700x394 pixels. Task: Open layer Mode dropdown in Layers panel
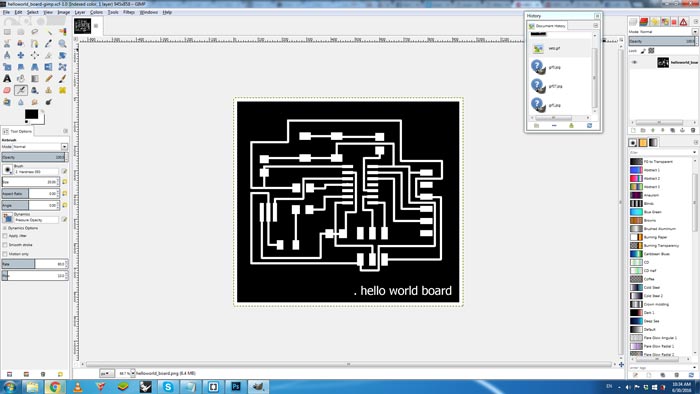coord(695,32)
